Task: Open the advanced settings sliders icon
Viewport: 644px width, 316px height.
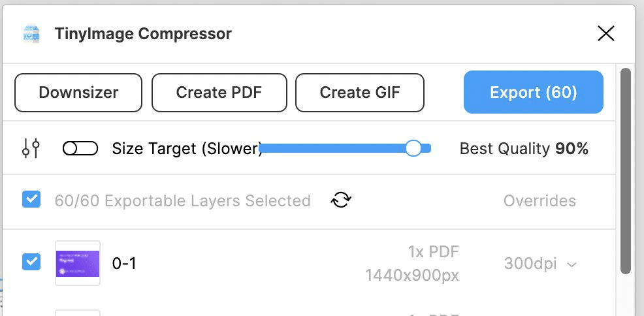Action: coord(31,149)
